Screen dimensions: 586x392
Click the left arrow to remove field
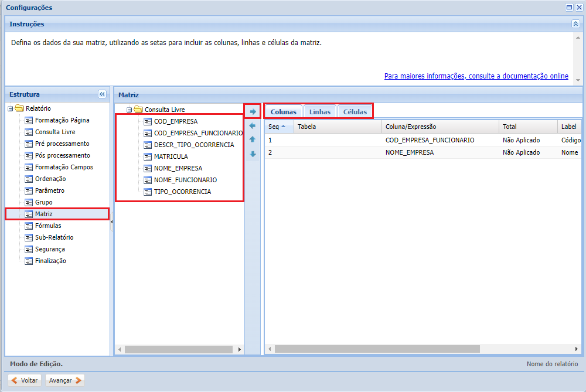tap(253, 125)
